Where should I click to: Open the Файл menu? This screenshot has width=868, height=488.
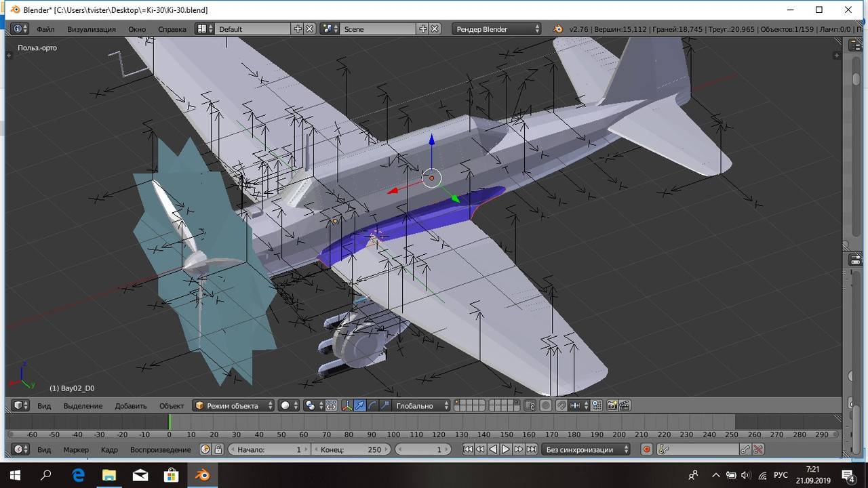[x=45, y=29]
